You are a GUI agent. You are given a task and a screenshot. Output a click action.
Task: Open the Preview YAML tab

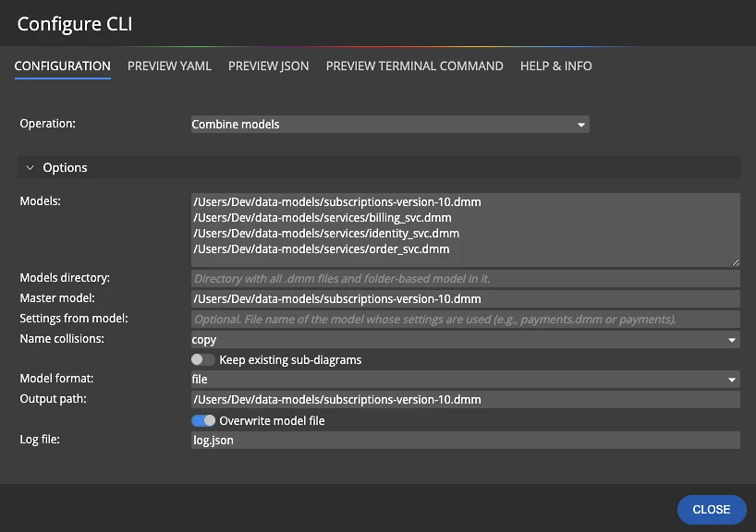pos(169,66)
